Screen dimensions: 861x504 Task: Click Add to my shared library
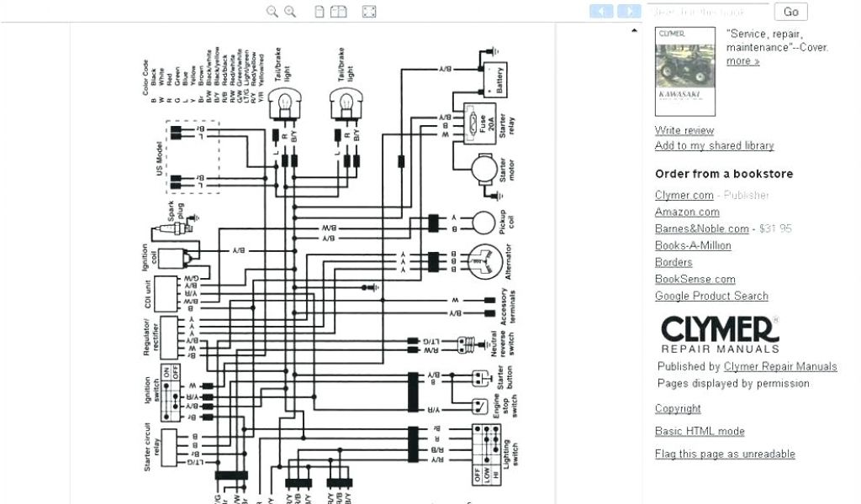[x=714, y=145]
